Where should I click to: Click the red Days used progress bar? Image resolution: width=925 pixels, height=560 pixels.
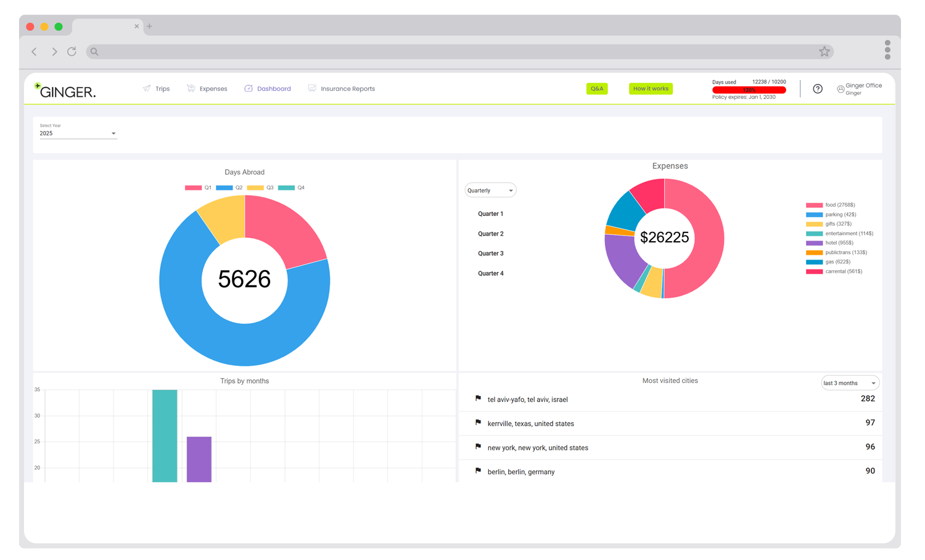point(749,90)
